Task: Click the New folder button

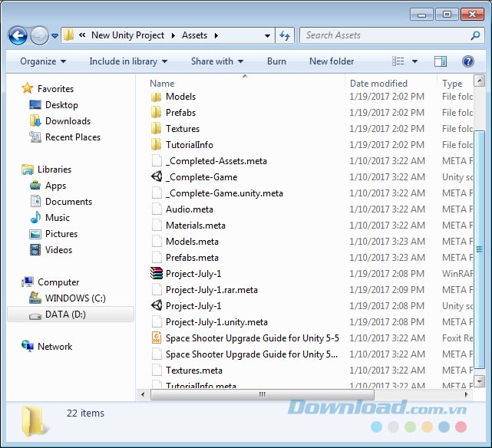Action: coord(332,61)
